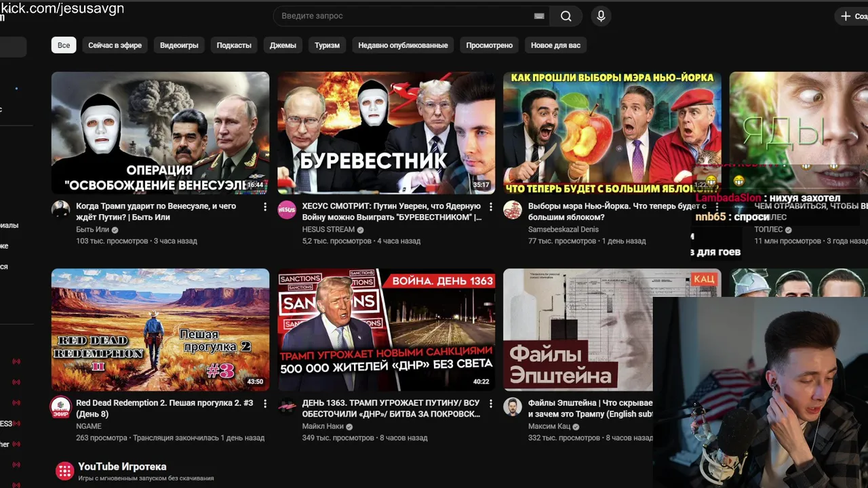Open title 'ХЕСУС СМОТРИТ: Путин Уверен'
The image size is (868, 488).
tap(392, 211)
